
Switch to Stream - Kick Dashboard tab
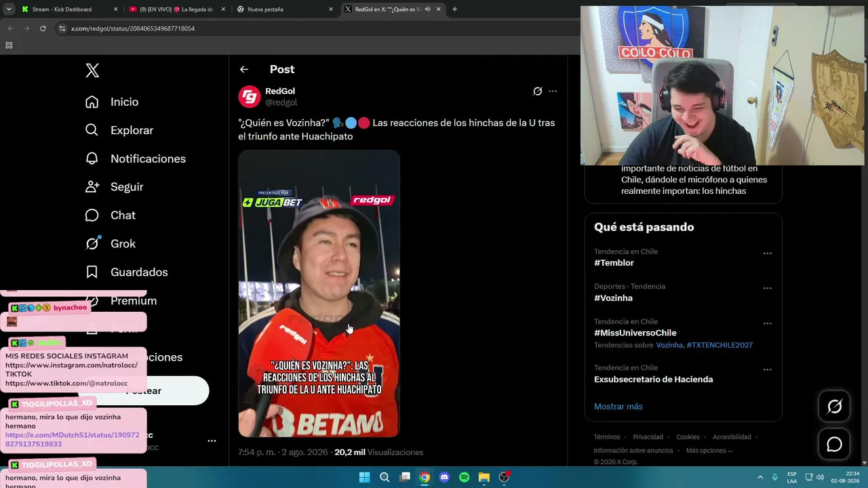(x=69, y=9)
